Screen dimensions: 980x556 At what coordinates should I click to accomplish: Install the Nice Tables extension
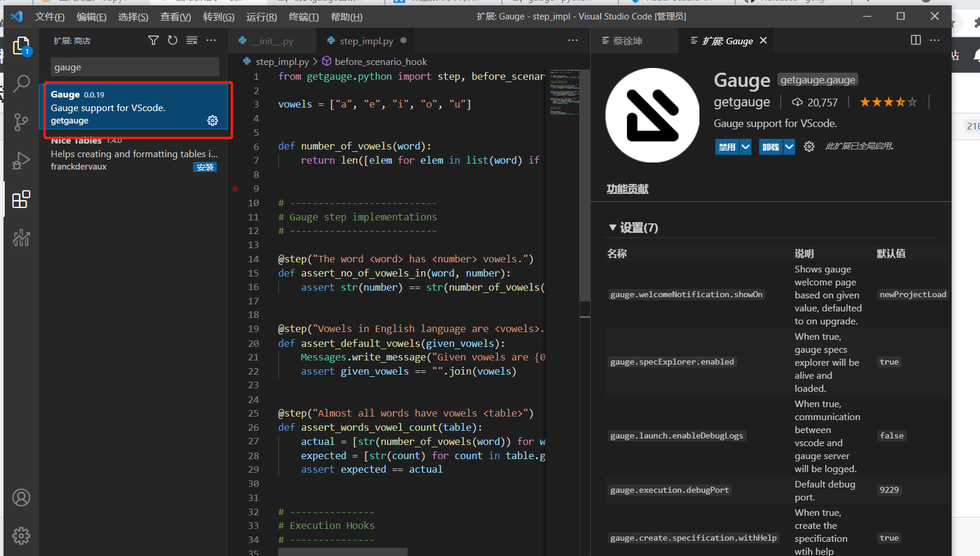[x=205, y=167]
